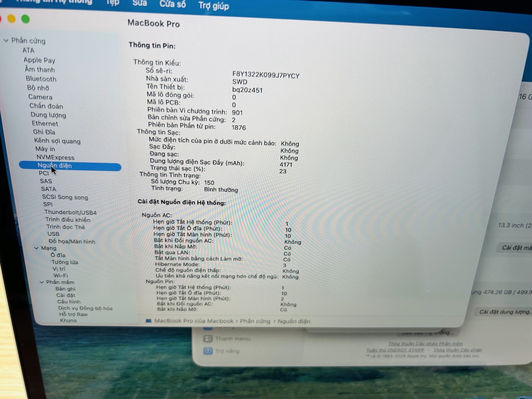Choose NVMExpress from the hardware list
The width and height of the screenshot is (532, 399).
pos(55,157)
